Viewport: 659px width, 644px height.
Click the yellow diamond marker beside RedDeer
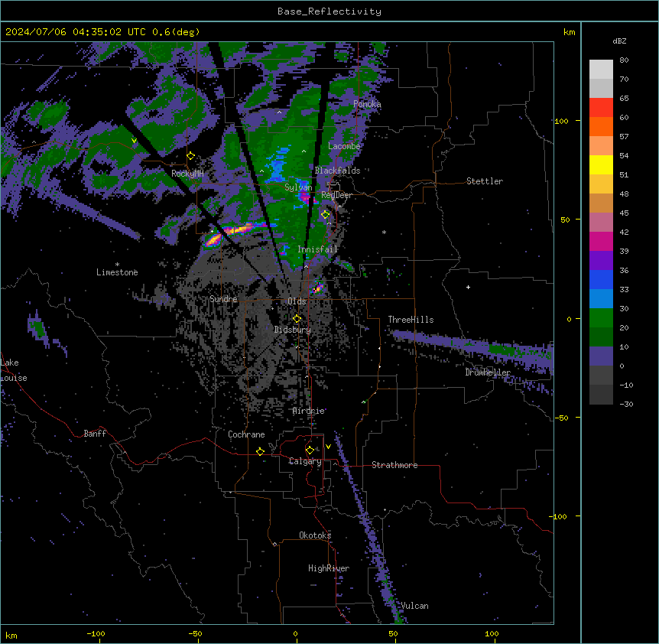pyautogui.click(x=326, y=215)
